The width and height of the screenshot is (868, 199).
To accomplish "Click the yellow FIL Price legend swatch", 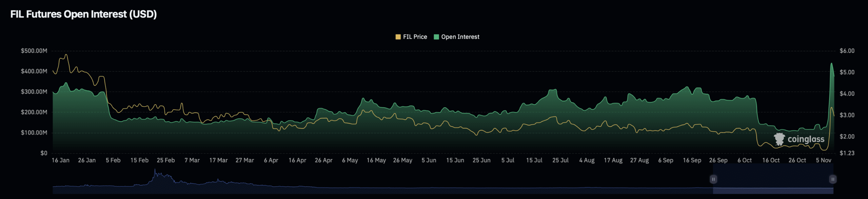I will (x=398, y=37).
